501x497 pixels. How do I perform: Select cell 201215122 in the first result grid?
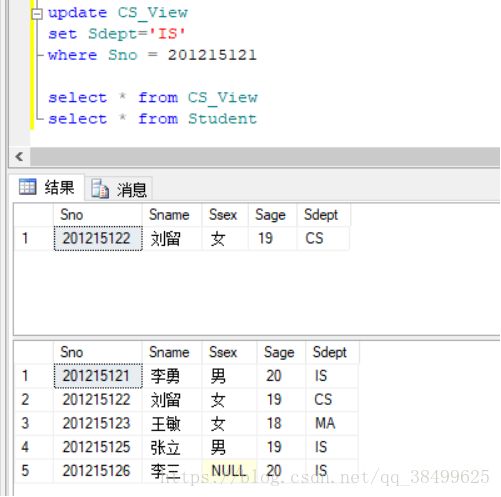[98, 239]
